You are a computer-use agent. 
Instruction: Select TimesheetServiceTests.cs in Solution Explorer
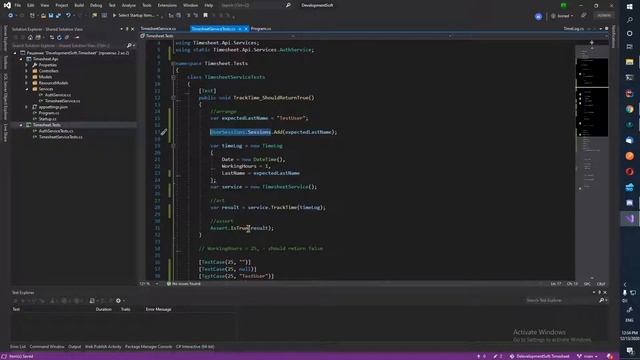coord(60,137)
